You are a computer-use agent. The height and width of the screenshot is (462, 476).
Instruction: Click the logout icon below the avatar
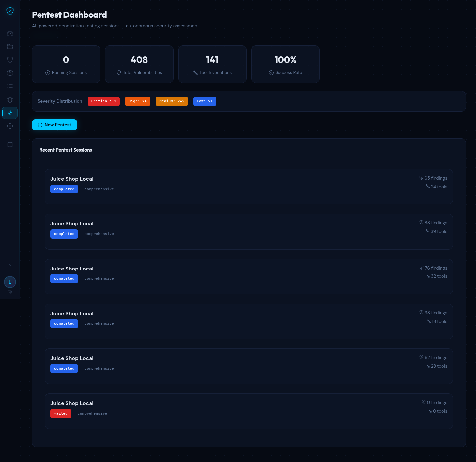[10, 292]
